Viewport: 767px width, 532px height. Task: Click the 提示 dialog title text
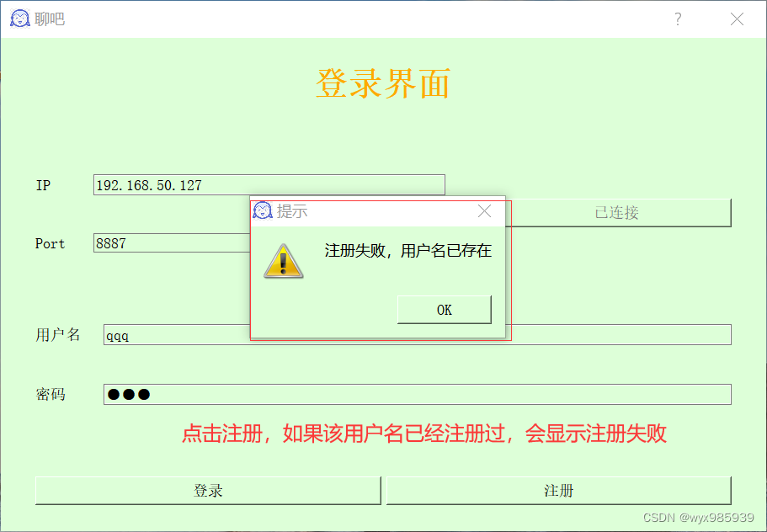pyautogui.click(x=292, y=211)
